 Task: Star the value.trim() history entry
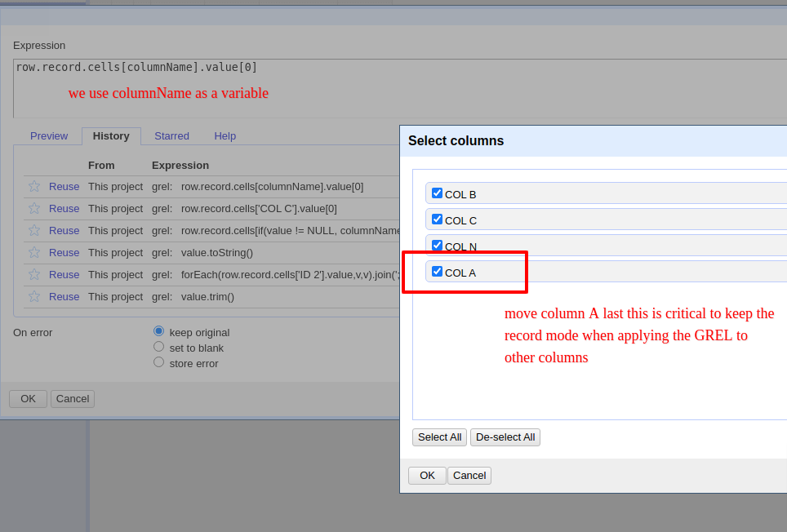33,296
